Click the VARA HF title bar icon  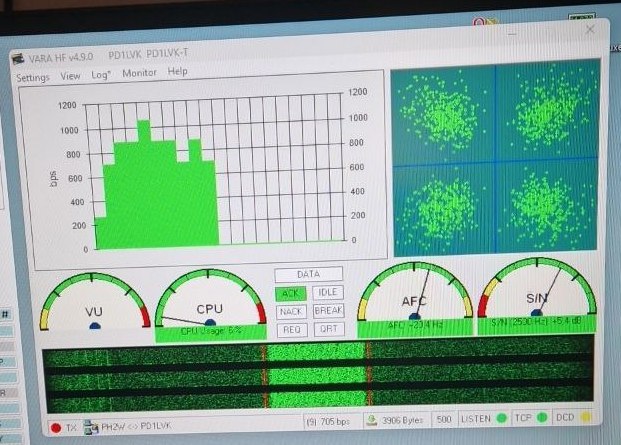click(18, 58)
